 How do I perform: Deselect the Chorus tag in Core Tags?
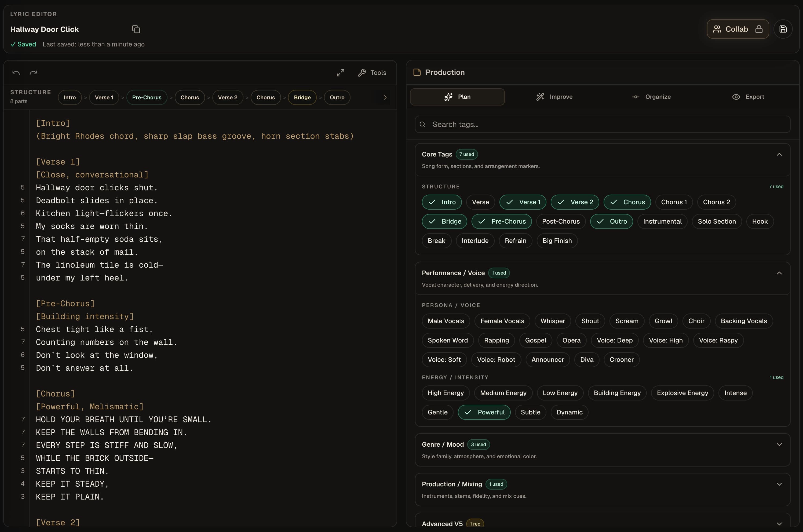pos(627,202)
